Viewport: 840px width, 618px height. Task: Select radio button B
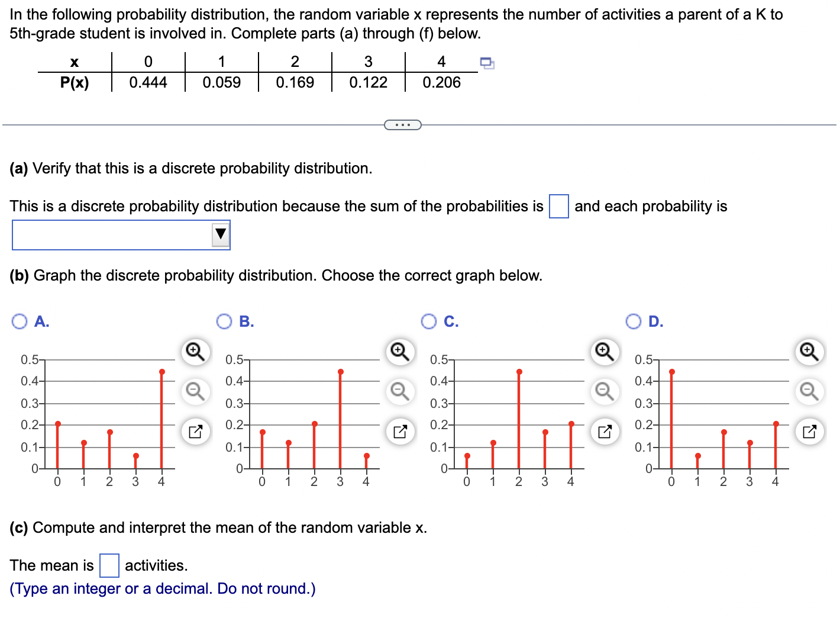pos(224,321)
